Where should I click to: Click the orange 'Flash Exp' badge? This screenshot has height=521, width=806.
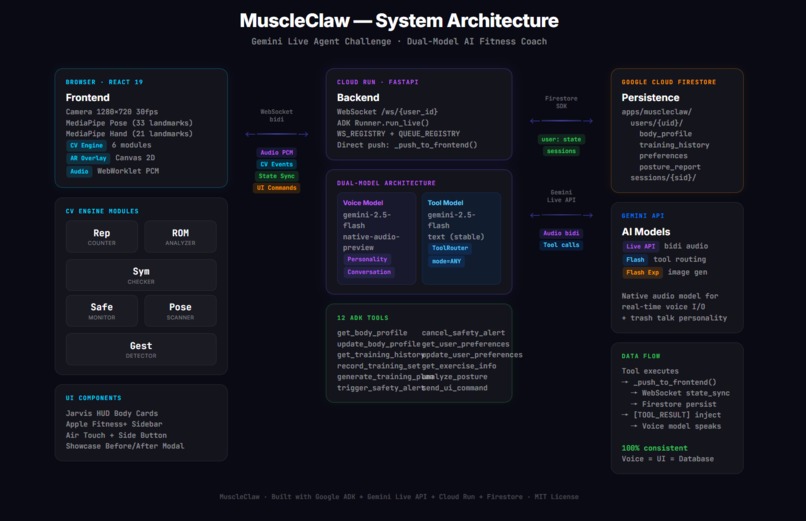click(643, 272)
